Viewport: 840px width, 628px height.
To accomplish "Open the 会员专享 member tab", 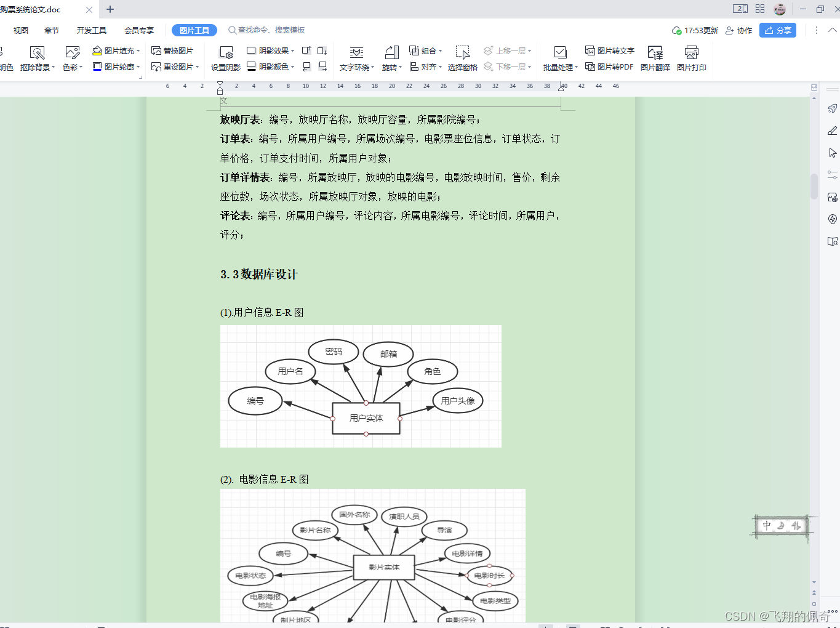I will point(139,30).
